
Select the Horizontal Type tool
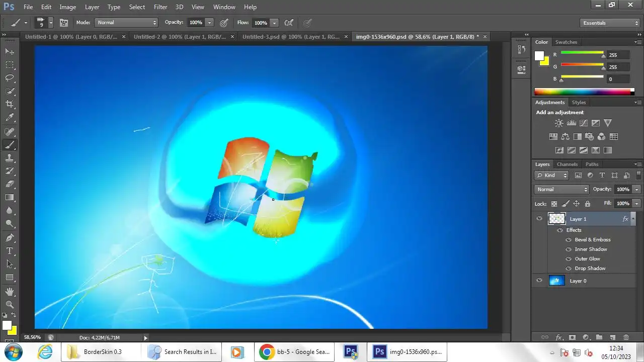pos(10,251)
